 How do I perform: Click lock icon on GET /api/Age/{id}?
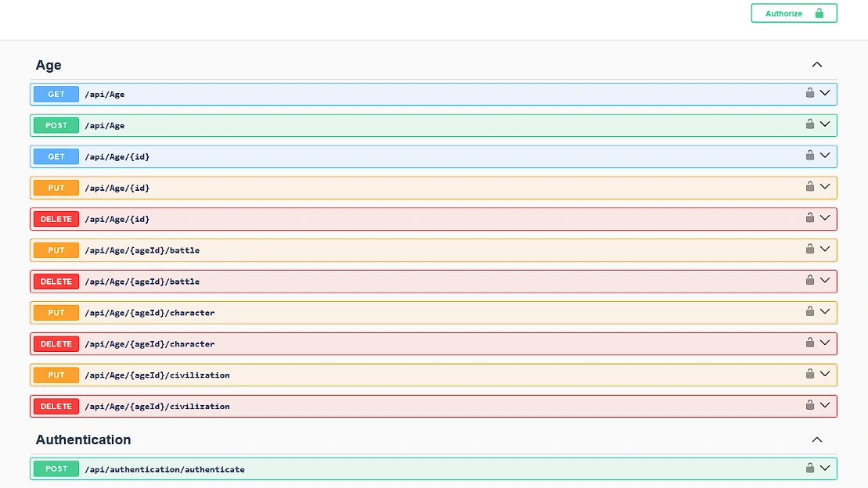(810, 156)
